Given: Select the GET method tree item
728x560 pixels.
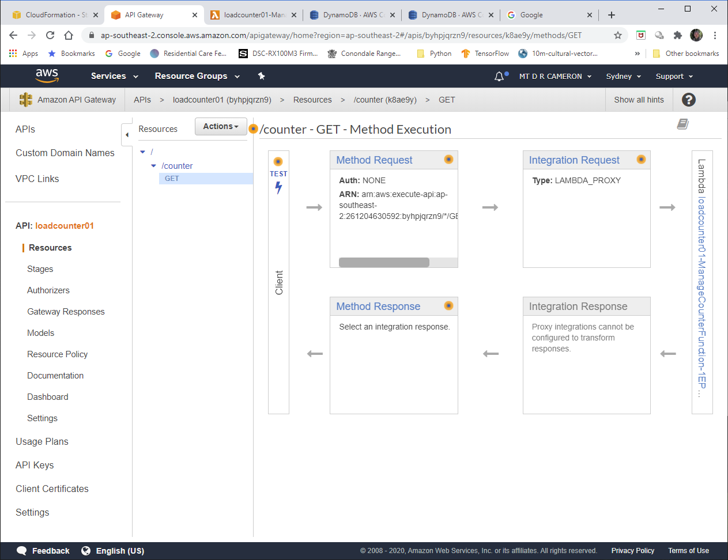Looking at the screenshot, I should coord(206,179).
